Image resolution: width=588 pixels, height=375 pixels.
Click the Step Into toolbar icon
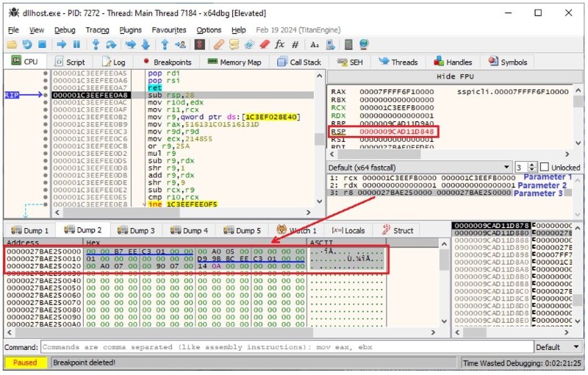click(x=96, y=44)
